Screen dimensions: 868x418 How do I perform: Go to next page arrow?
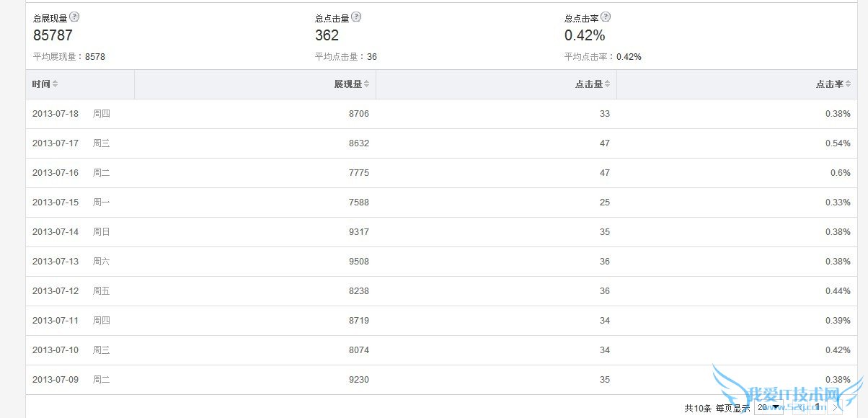[835, 408]
